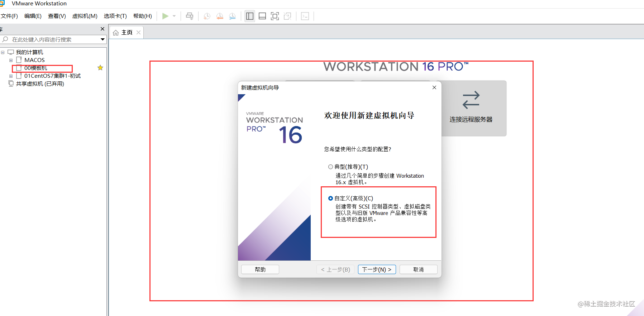Expand the 01CentOS7集群1-初试 tree node

pyautogui.click(x=11, y=76)
